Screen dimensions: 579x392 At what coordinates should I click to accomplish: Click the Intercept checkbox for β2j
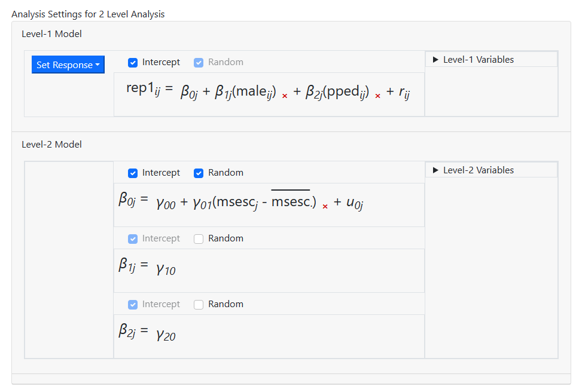[133, 304]
